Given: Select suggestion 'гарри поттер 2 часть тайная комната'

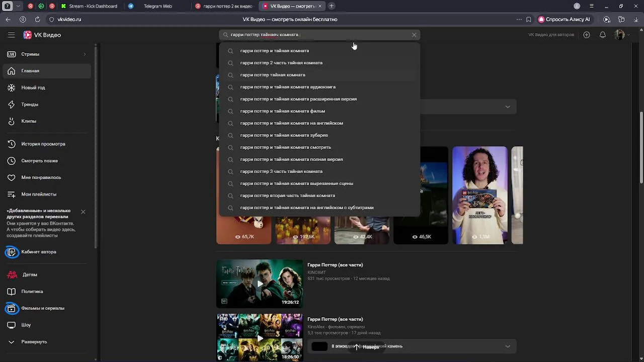Looking at the screenshot, I should [319, 63].
